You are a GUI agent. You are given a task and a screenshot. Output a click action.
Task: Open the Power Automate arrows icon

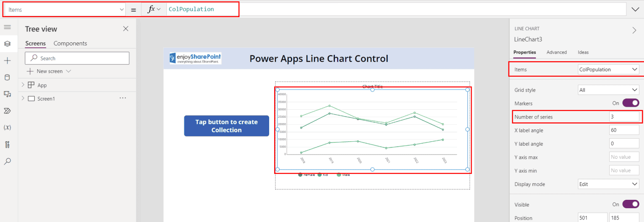click(7, 111)
